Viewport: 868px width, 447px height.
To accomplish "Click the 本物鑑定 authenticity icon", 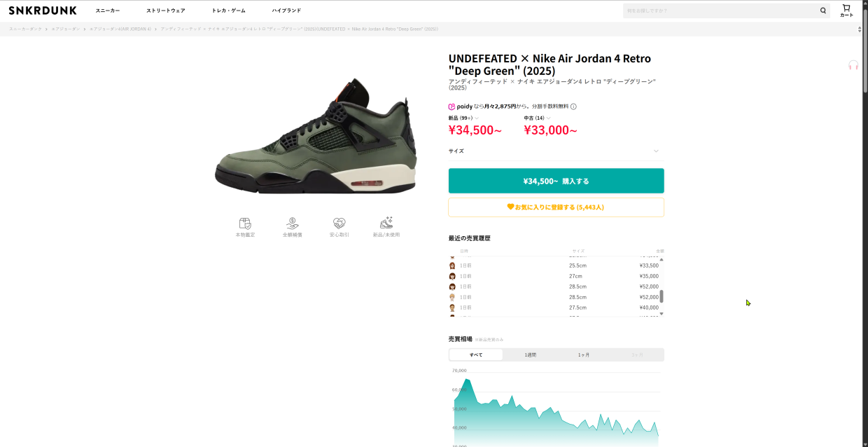I will [x=245, y=224].
